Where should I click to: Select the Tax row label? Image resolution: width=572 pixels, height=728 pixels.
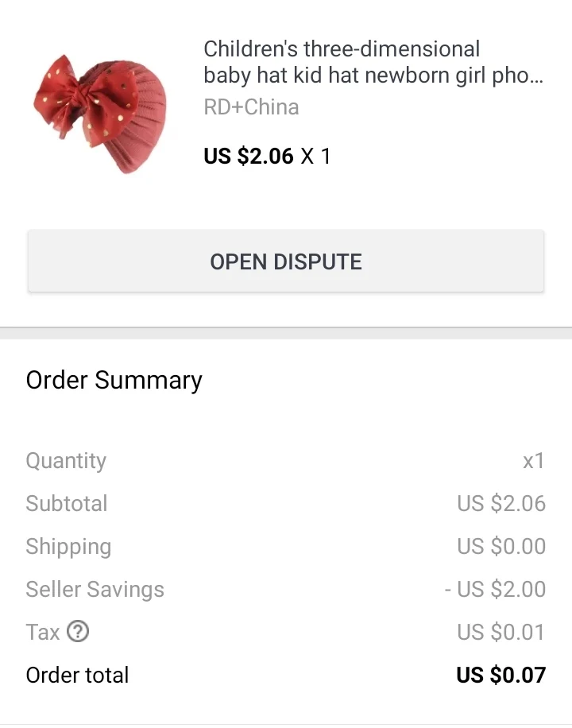[x=43, y=632]
